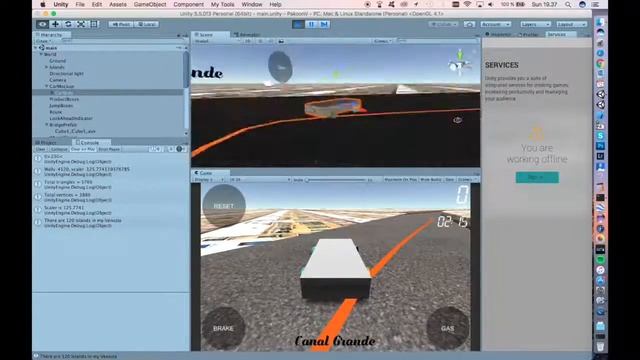
Task: Toggle Maximize On Play
Action: click(400, 180)
